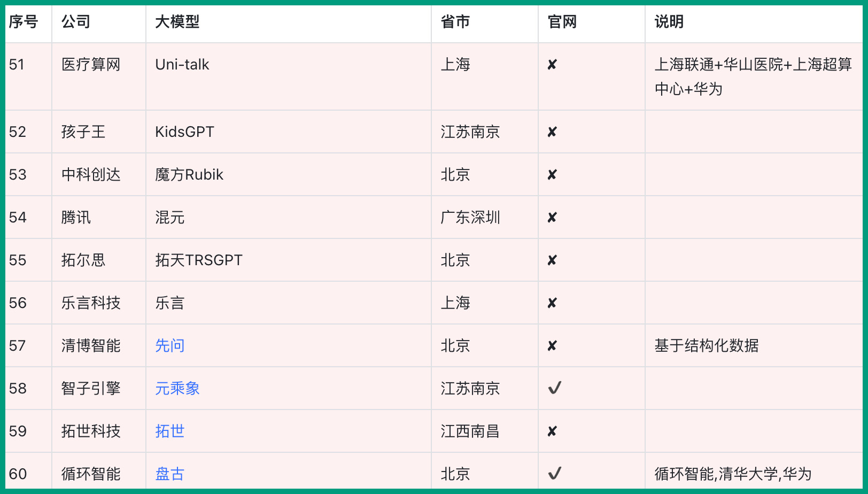Select the KidsGPT cell
Viewport: 868px width, 494px height.
184,132
